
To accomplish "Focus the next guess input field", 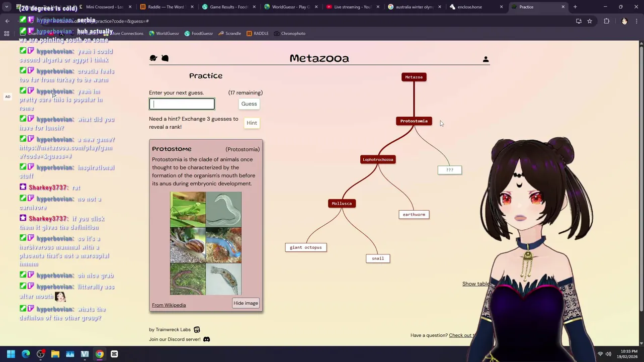I will coord(182,104).
